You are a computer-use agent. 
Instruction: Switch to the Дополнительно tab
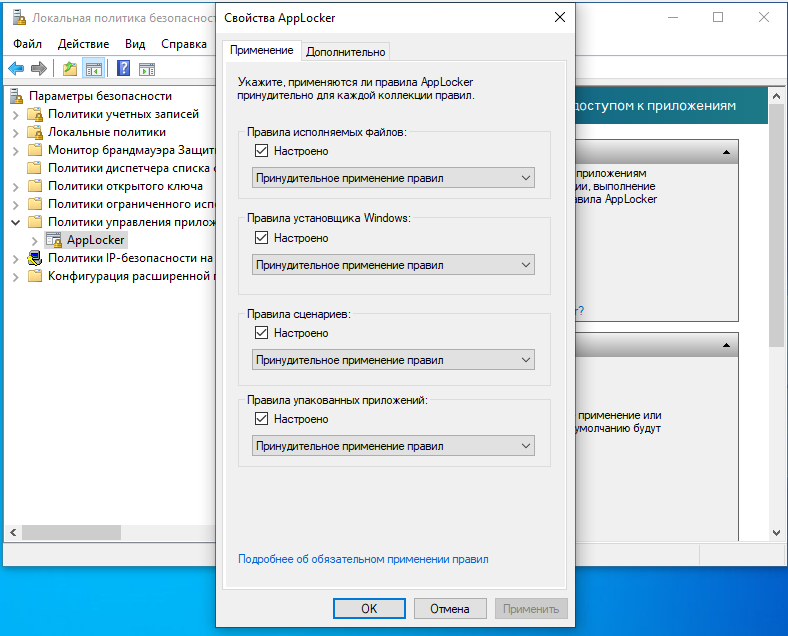point(345,52)
